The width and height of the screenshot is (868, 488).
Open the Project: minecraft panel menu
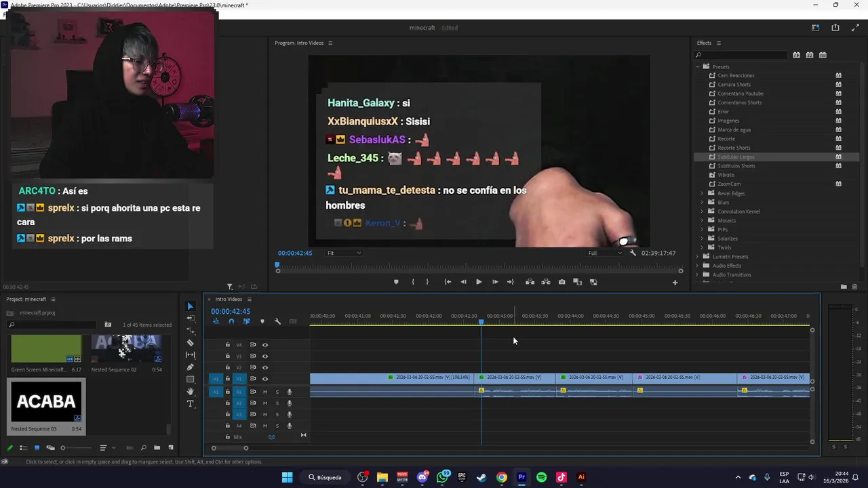pyautogui.click(x=53, y=299)
